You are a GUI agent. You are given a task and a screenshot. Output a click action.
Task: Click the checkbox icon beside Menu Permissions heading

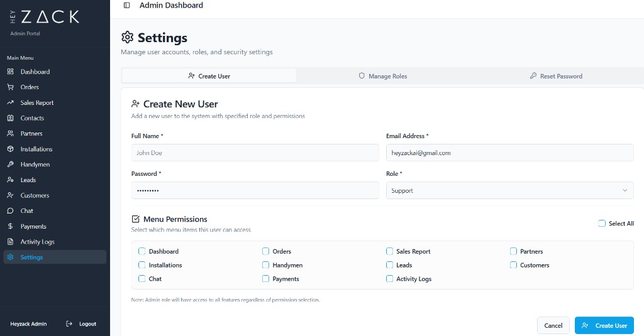pos(136,219)
